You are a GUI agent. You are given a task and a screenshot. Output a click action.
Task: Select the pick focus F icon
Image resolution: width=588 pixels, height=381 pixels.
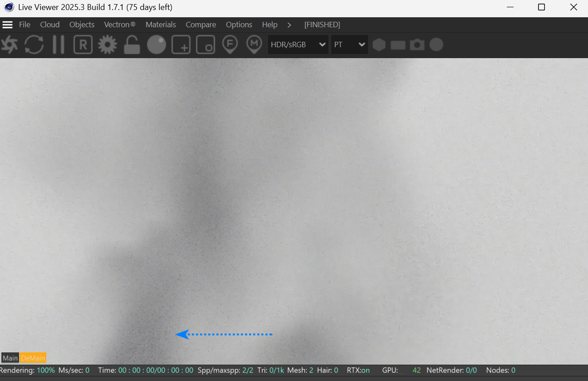(x=230, y=45)
